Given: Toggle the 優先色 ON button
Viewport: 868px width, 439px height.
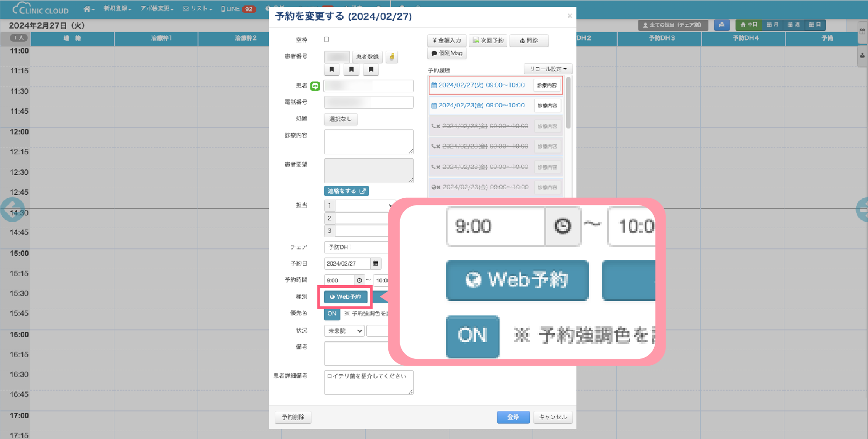Looking at the screenshot, I should 332,314.
